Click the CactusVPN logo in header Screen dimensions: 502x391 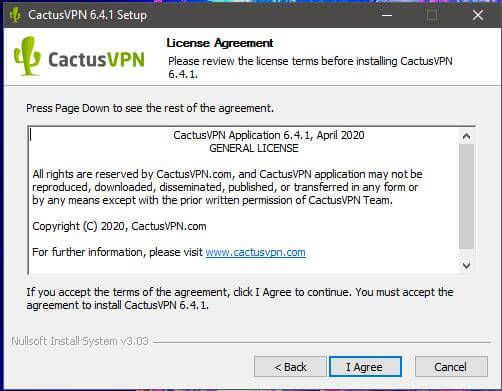[x=79, y=57]
